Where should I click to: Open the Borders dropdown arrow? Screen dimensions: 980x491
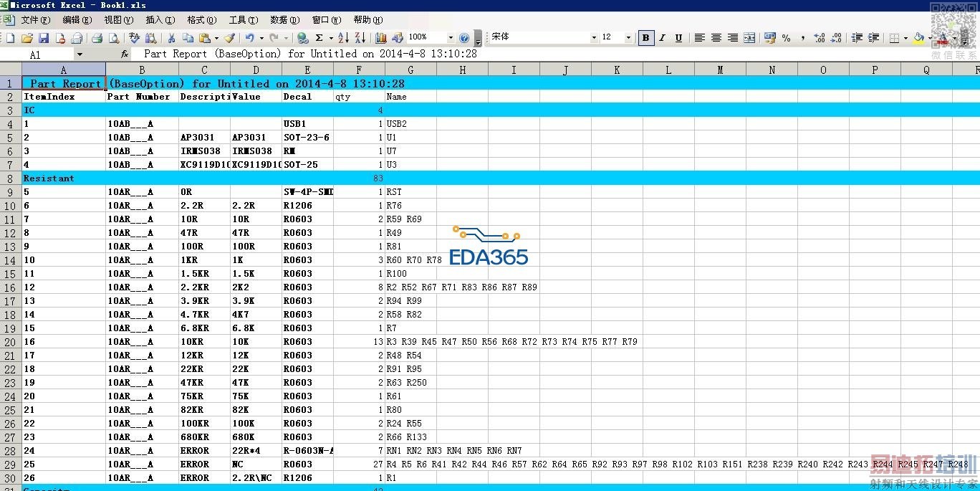[x=905, y=37]
